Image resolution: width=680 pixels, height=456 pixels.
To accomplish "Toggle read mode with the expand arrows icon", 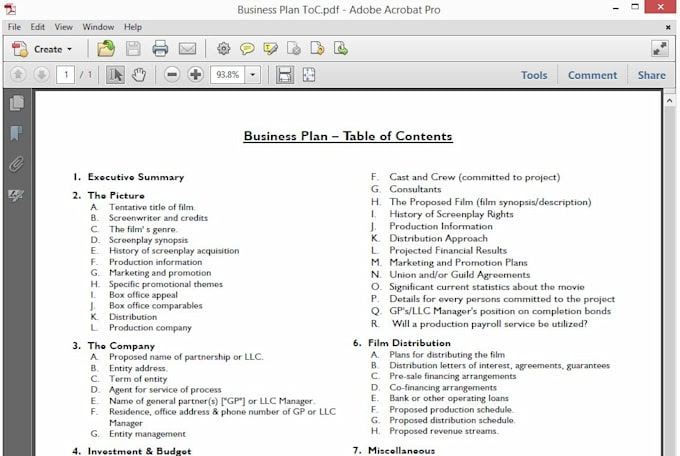I will coord(660,49).
